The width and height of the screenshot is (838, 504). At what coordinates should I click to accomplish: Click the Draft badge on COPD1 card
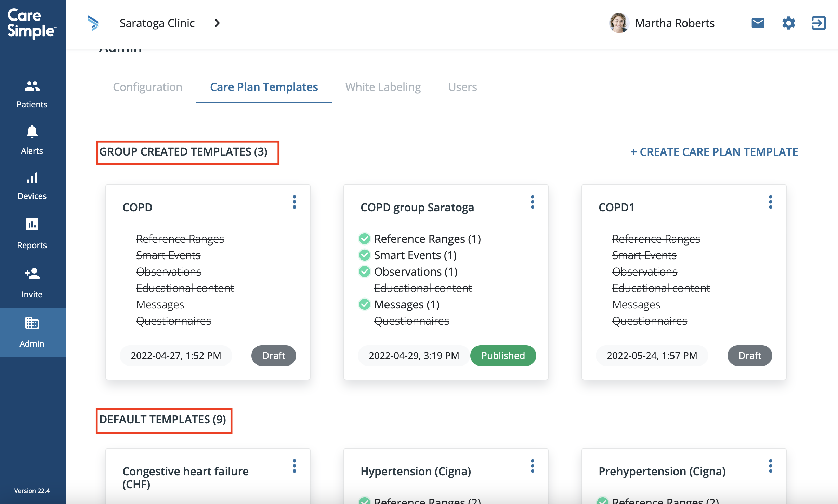tap(749, 356)
